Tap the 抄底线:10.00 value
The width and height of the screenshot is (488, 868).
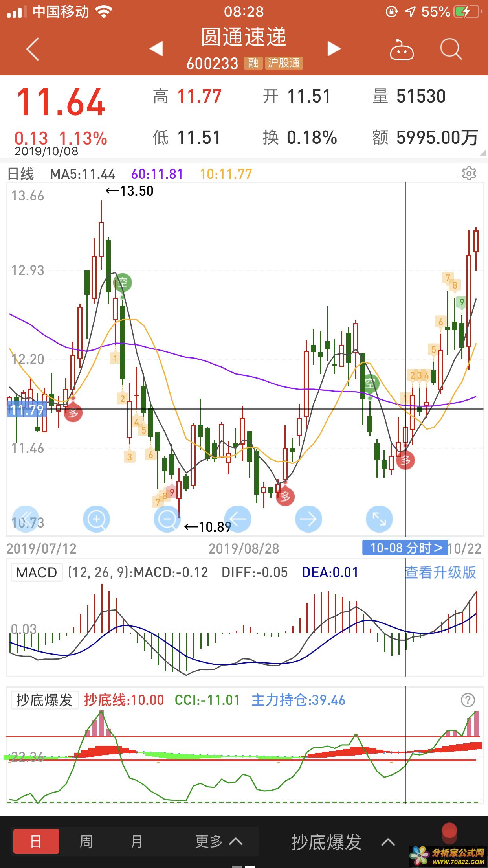pyautogui.click(x=124, y=700)
